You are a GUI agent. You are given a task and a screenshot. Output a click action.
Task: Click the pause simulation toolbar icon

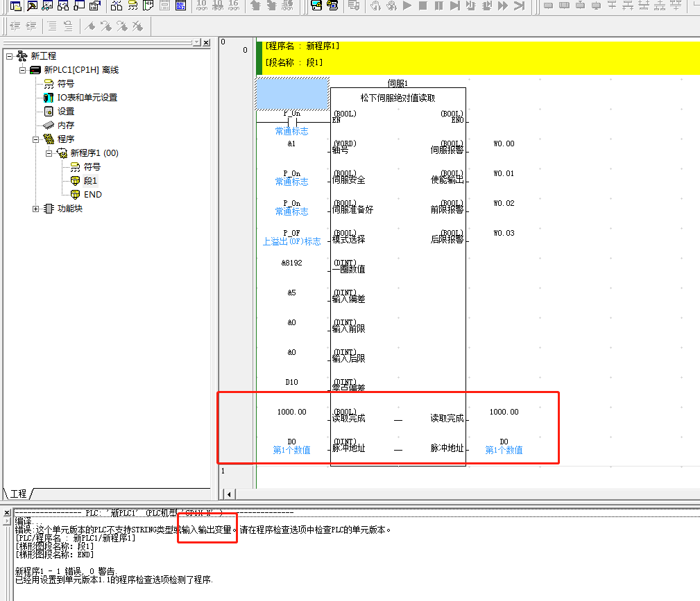pos(438,6)
